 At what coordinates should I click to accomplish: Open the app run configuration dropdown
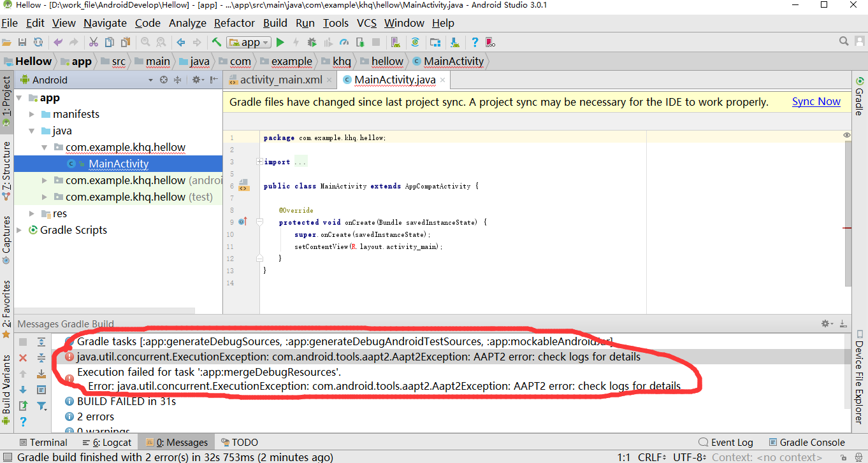click(x=249, y=42)
